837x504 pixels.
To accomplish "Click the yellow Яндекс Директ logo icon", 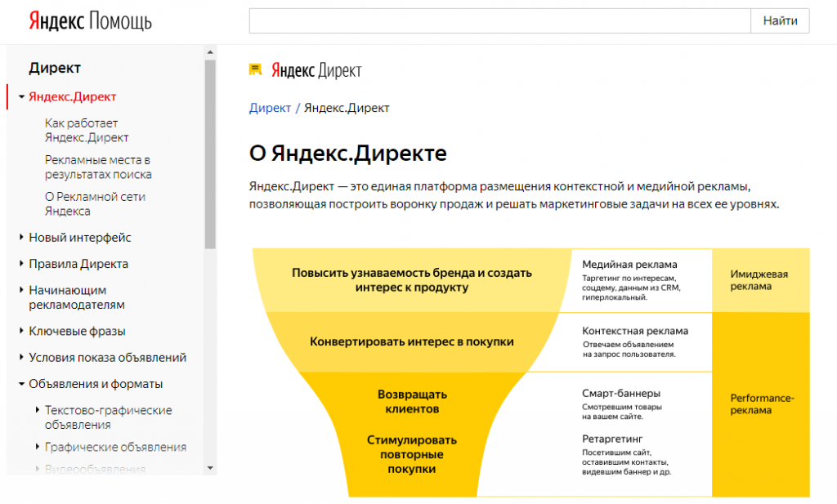I will click(255, 69).
